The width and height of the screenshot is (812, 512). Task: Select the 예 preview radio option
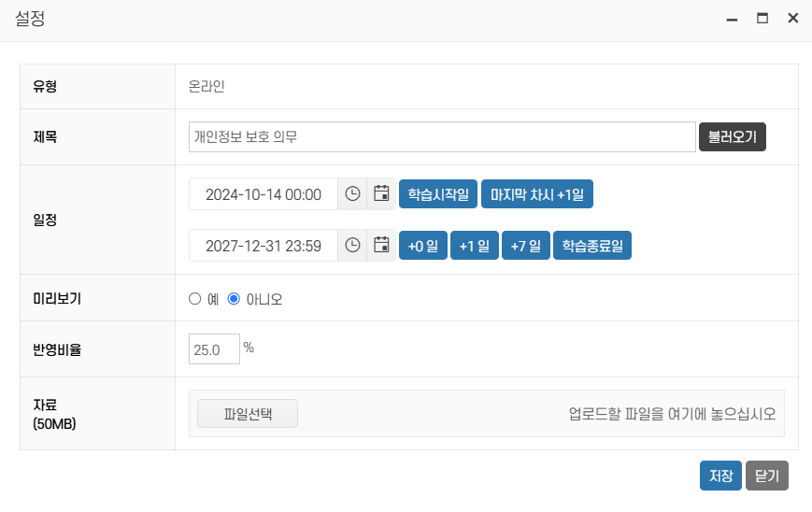[195, 299]
